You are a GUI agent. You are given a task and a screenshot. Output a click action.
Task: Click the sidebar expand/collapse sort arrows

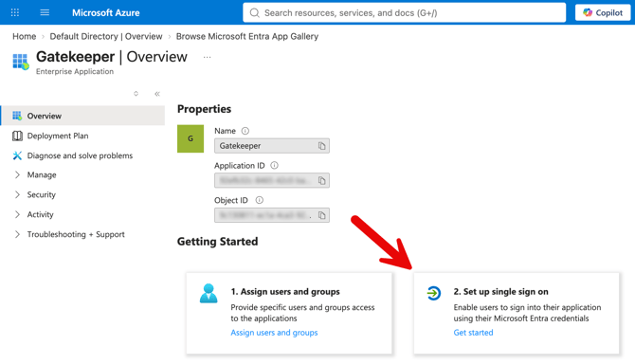coord(136,94)
